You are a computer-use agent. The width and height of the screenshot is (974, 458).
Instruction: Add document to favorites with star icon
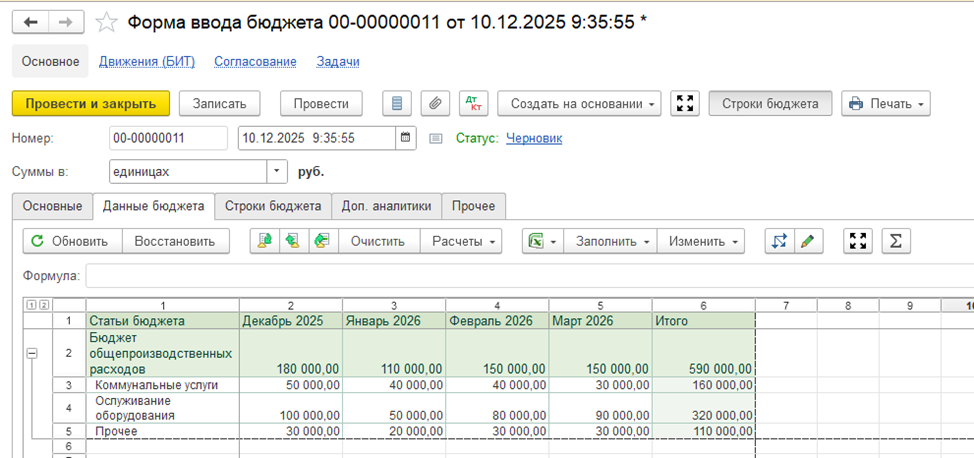[106, 22]
